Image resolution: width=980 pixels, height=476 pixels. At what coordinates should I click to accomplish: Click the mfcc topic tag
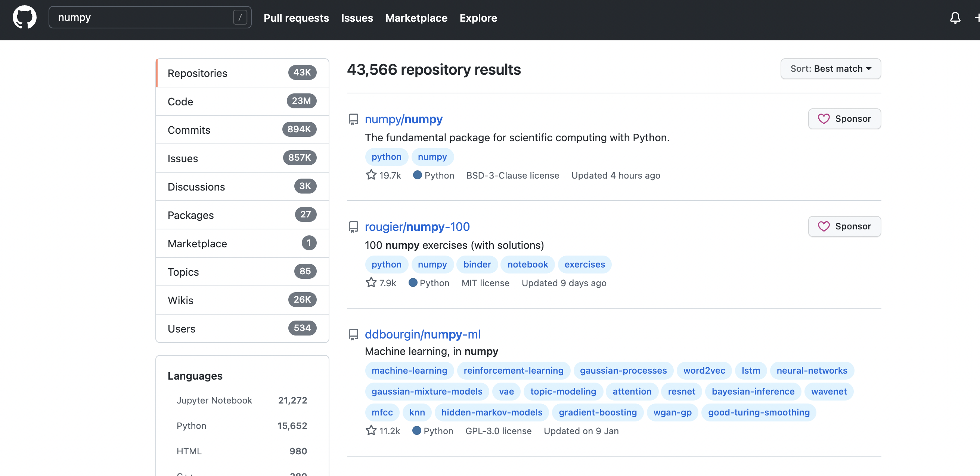tap(382, 412)
